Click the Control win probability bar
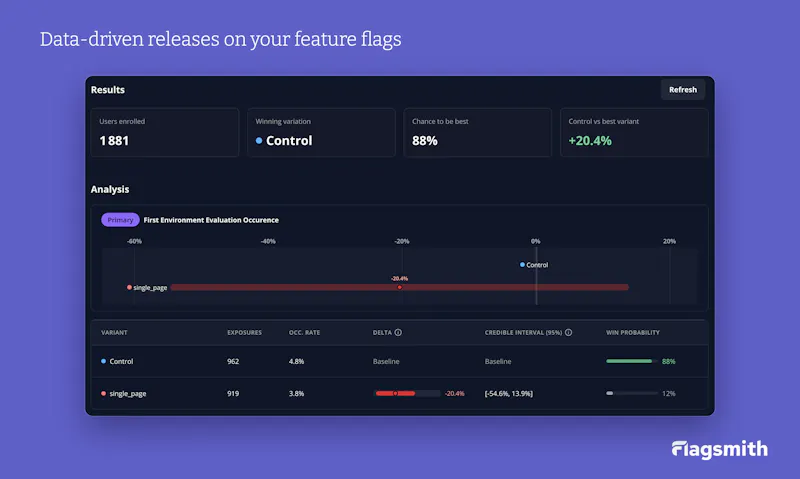800x479 pixels. pos(632,361)
